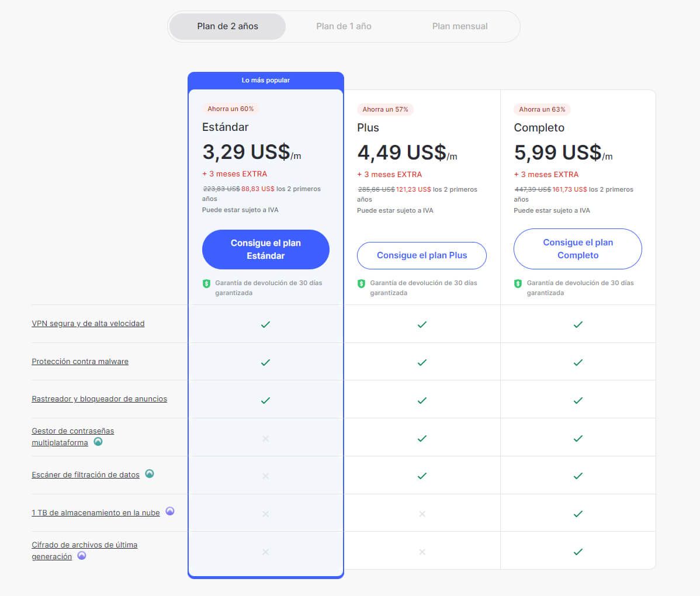
Task: Click the green guarantee shield under Plus plan
Action: [361, 283]
